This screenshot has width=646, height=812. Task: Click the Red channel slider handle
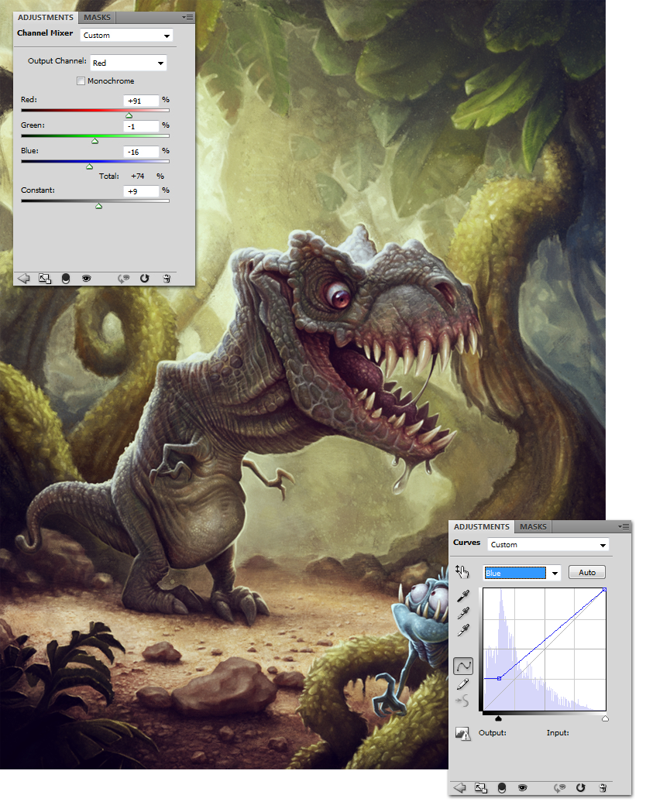129,115
